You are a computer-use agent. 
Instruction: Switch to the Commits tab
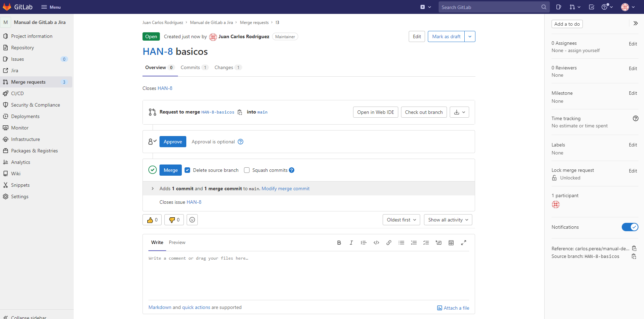tap(194, 67)
